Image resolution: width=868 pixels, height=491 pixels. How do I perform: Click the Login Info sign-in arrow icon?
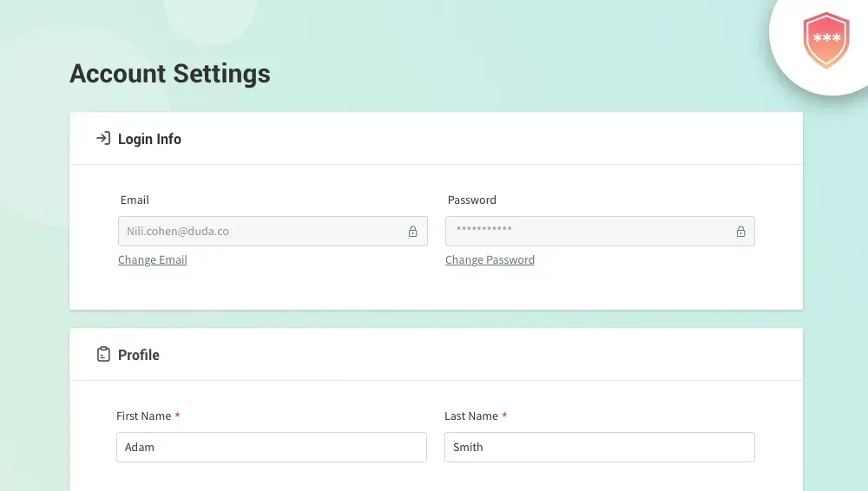103,139
